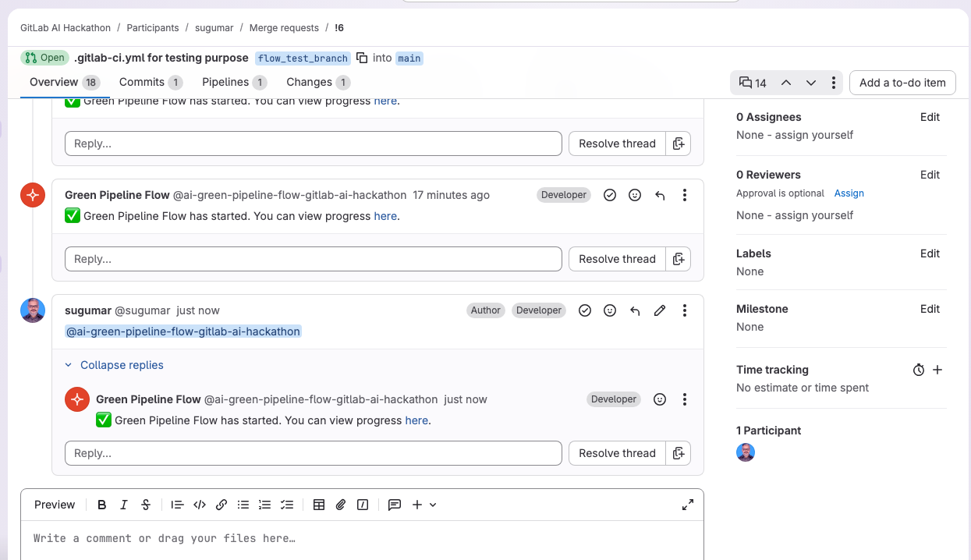Viewport: 971px width, 560px height.
Task: Edit sugumar's comment with pencil icon
Action: 660,310
